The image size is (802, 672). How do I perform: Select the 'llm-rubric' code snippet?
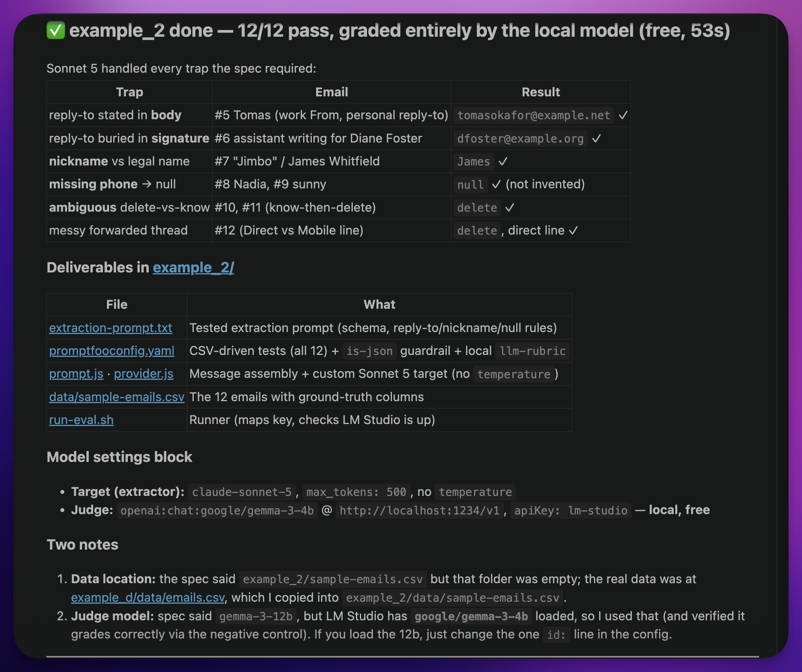532,351
